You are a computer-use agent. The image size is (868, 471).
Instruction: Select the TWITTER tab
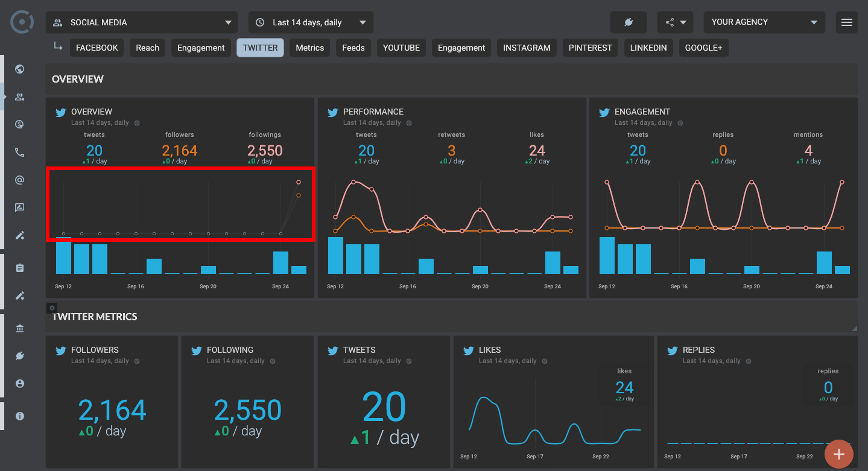click(261, 48)
